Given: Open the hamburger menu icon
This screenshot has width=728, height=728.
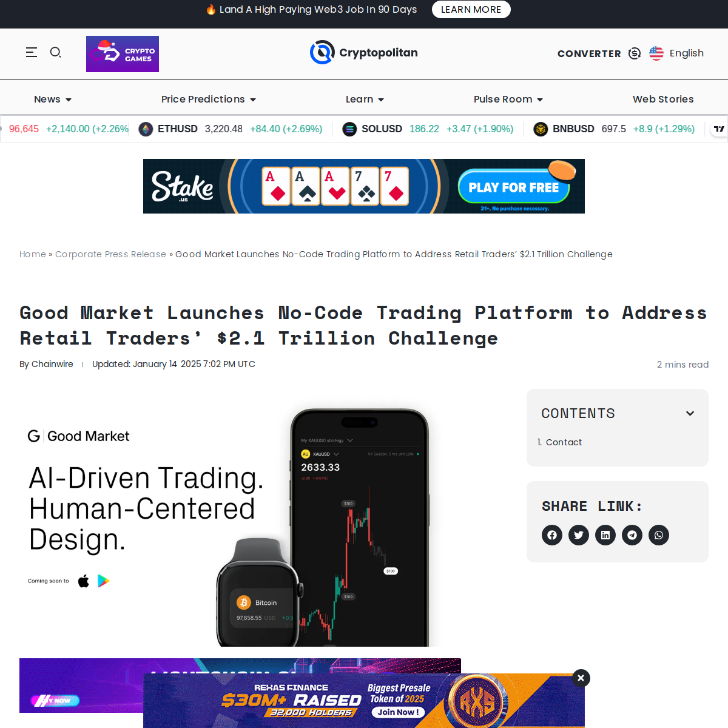Looking at the screenshot, I should pyautogui.click(x=32, y=53).
